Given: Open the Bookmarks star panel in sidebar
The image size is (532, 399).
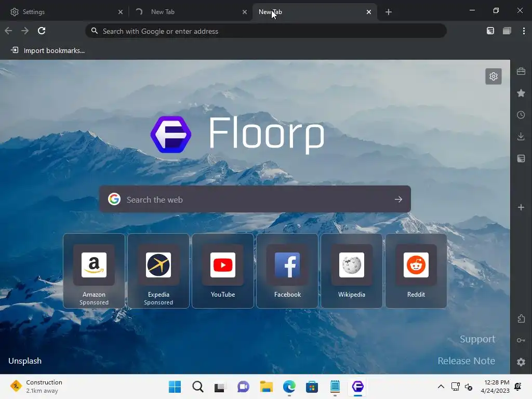Looking at the screenshot, I should click(521, 93).
